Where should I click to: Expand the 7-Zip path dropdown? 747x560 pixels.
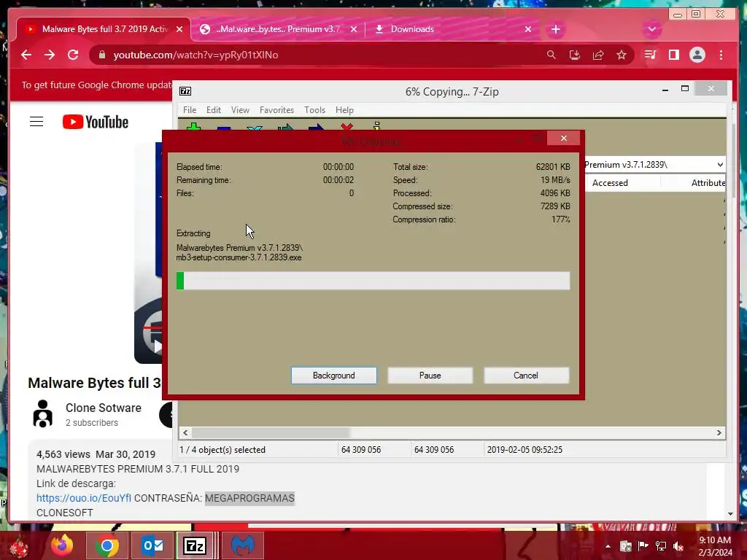(x=720, y=165)
